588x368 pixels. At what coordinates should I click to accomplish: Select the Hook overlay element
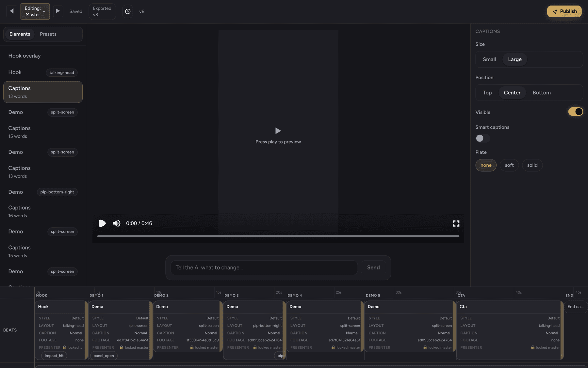point(43,56)
